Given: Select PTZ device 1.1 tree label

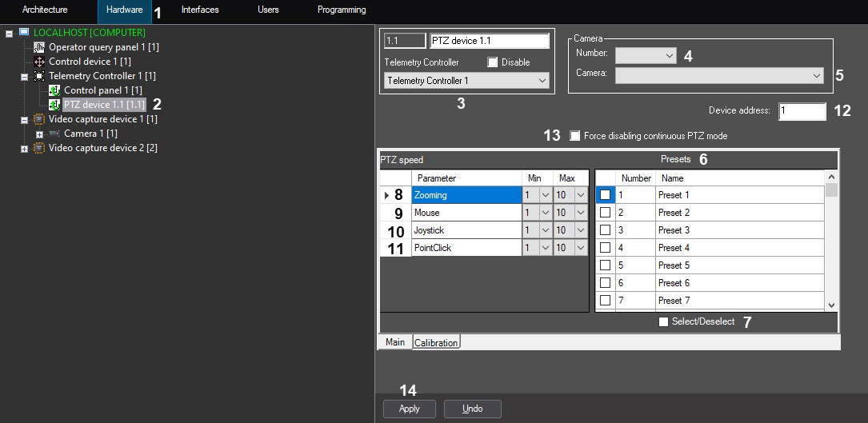Looking at the screenshot, I should click(104, 105).
